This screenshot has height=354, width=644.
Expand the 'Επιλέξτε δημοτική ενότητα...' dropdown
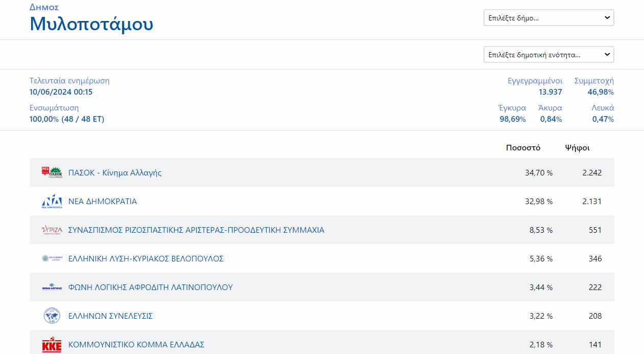[x=548, y=55]
